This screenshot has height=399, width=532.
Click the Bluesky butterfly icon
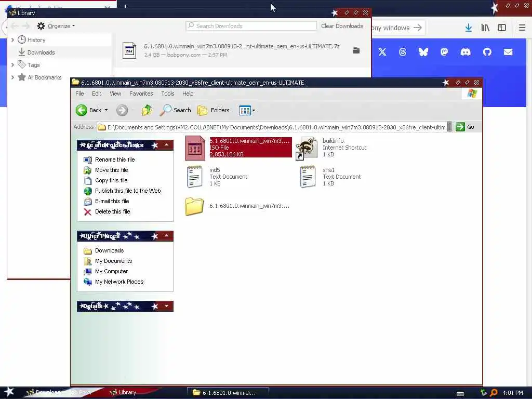tap(423, 52)
